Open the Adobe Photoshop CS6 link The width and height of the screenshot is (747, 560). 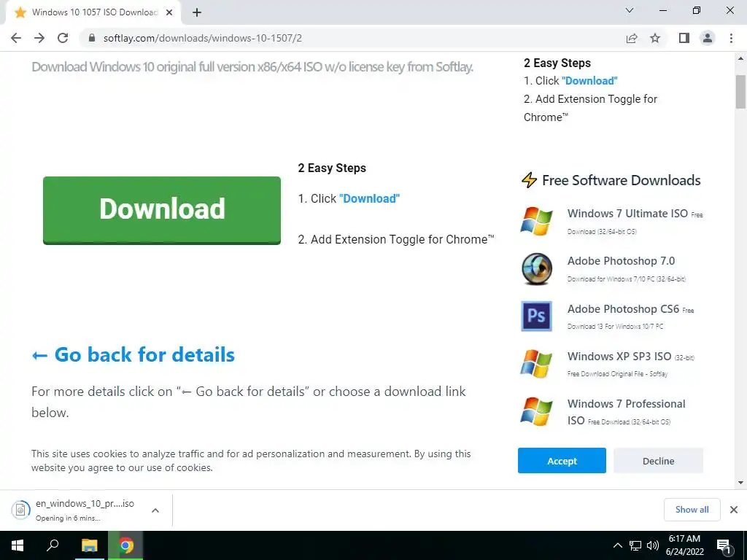(623, 309)
